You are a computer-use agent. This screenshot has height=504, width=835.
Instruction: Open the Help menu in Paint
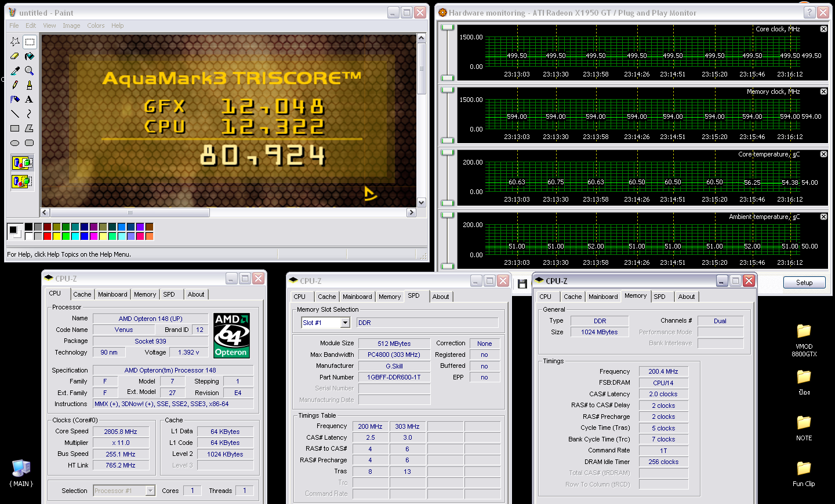(x=117, y=25)
